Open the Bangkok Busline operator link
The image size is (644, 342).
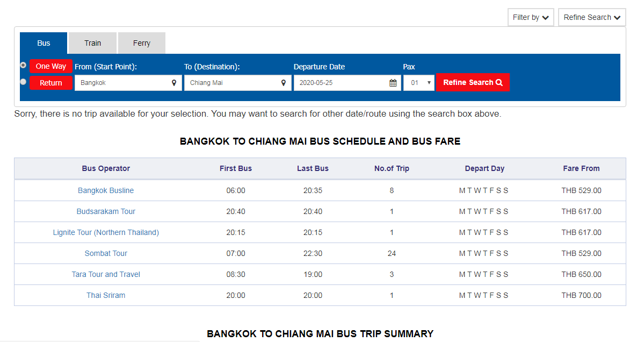tap(106, 190)
